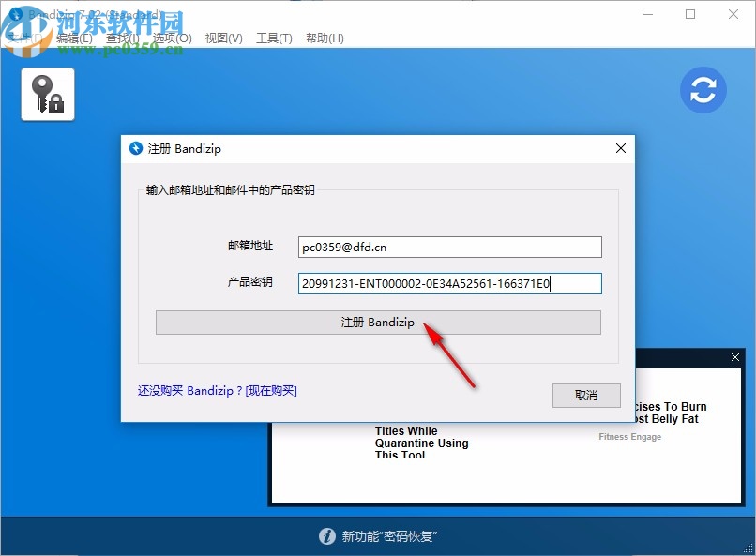Open the 工具(T) menu

pyautogui.click(x=274, y=38)
